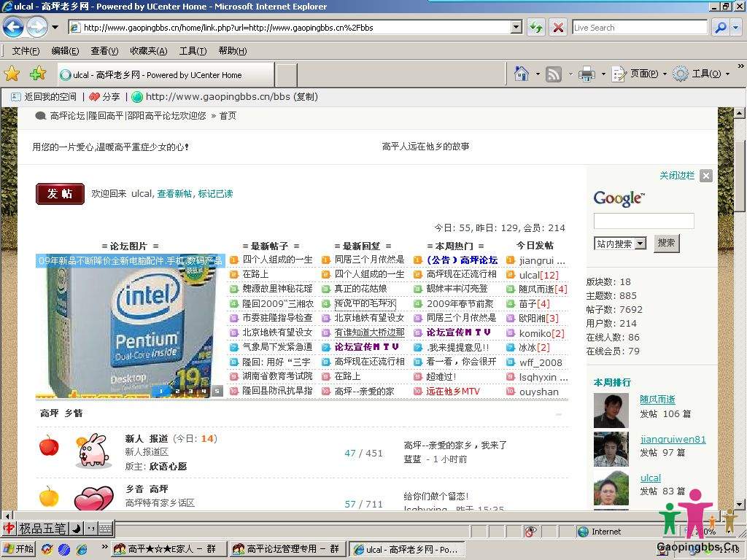
Task: Click the Refresh page icon
Action: [536, 28]
